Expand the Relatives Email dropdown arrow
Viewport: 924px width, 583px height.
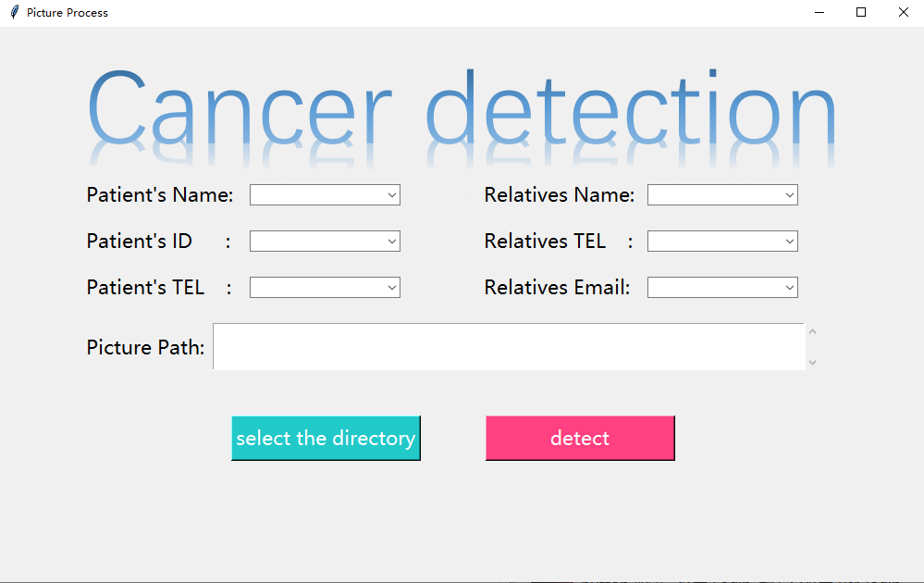[x=790, y=288]
